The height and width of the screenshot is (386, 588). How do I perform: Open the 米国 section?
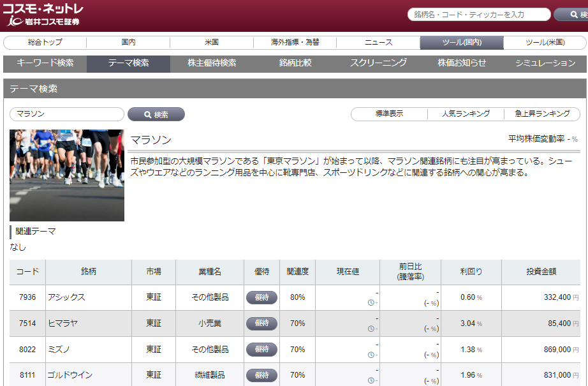point(210,43)
